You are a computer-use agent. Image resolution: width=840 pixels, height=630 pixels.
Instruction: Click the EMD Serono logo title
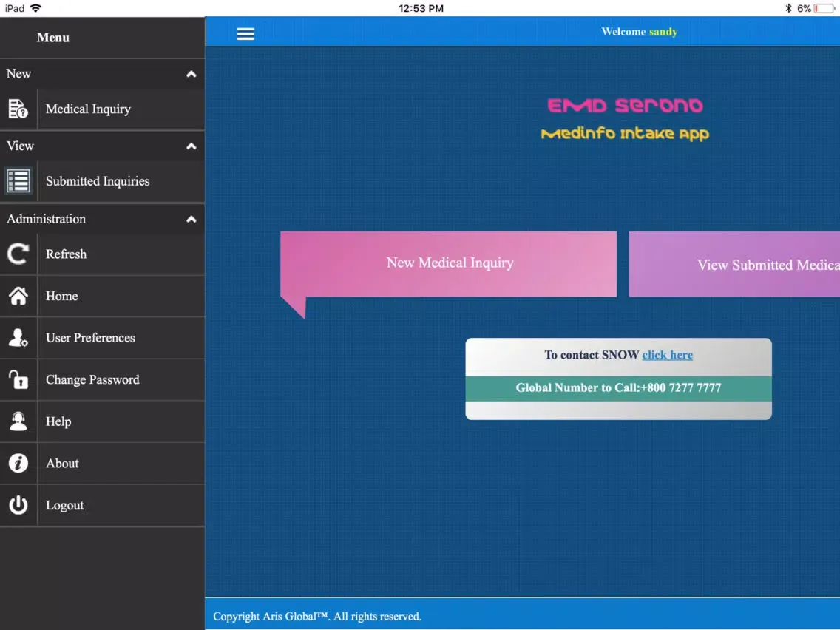click(x=625, y=106)
